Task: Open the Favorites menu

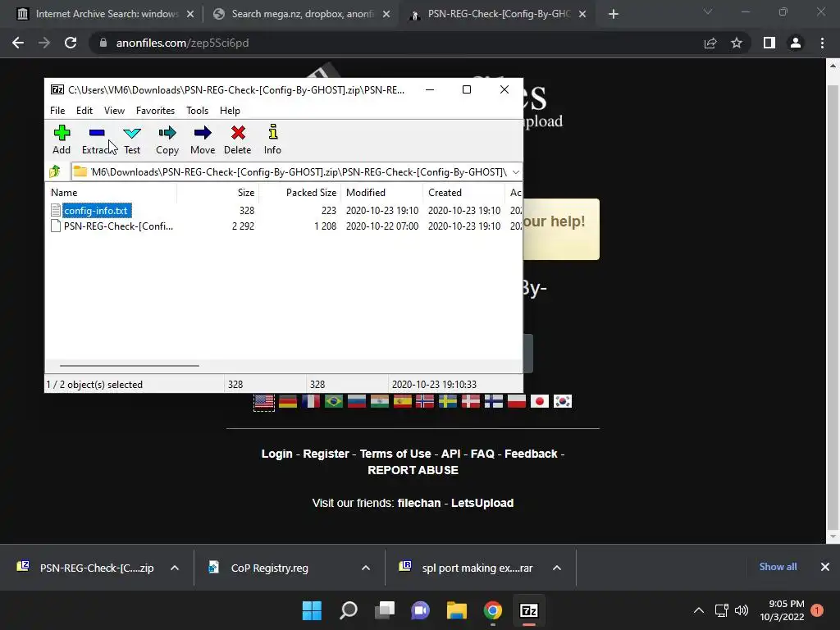Action: [155, 111]
